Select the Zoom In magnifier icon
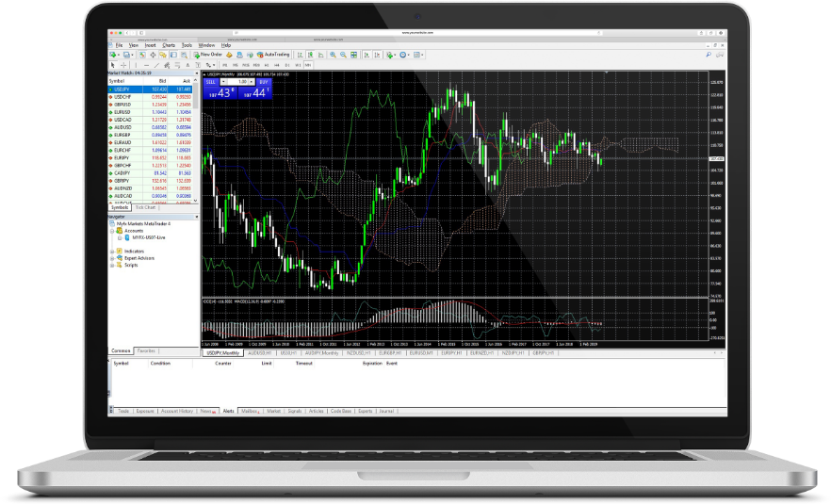This screenshot has height=504, width=831. coord(333,55)
